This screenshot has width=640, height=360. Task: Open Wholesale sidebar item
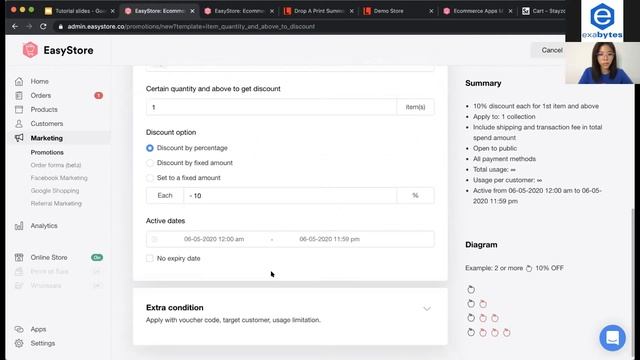tap(46, 286)
